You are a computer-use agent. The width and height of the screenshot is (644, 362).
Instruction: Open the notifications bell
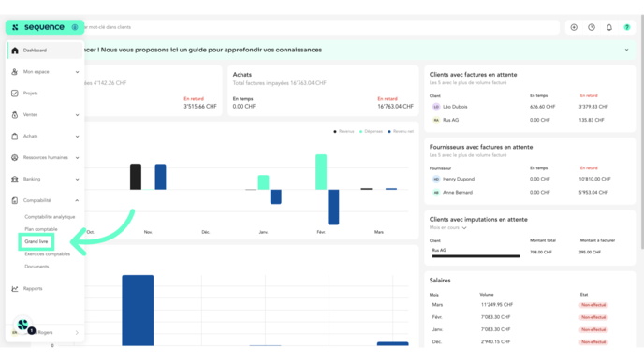click(609, 27)
